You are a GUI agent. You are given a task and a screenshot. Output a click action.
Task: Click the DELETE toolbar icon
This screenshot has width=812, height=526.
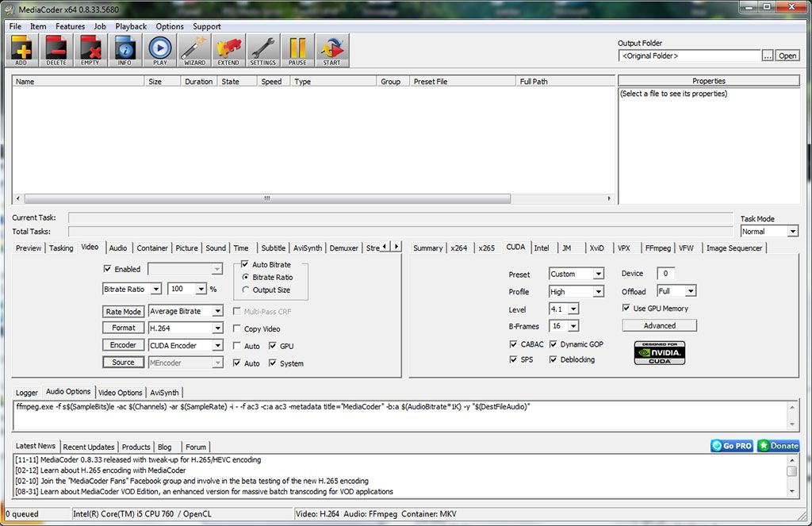56,50
